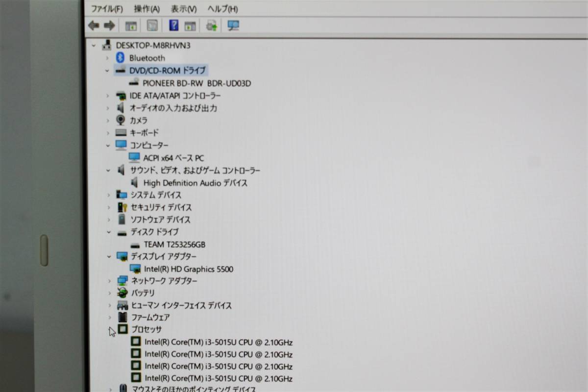Open the 表示(V) menu
588x392 pixels.
pos(184,9)
